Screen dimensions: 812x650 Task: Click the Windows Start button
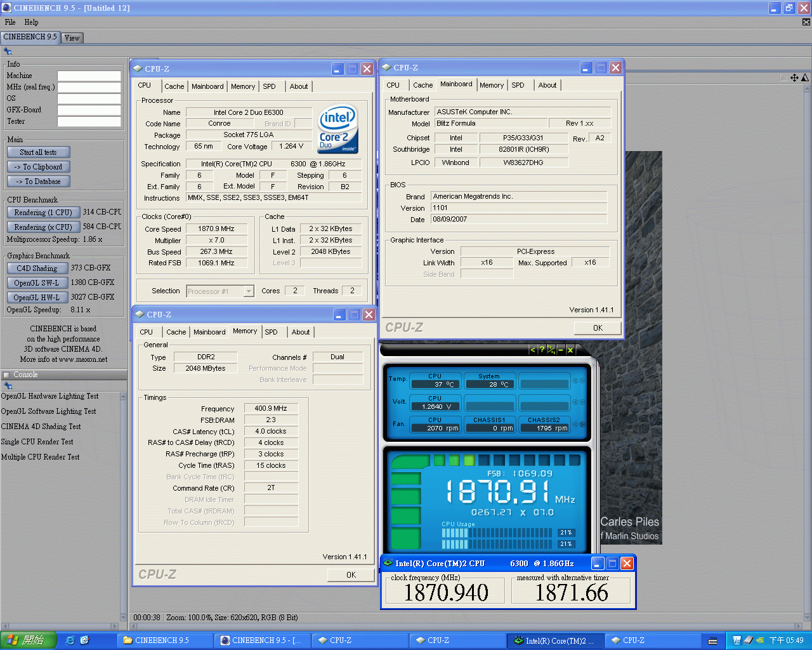pyautogui.click(x=28, y=640)
